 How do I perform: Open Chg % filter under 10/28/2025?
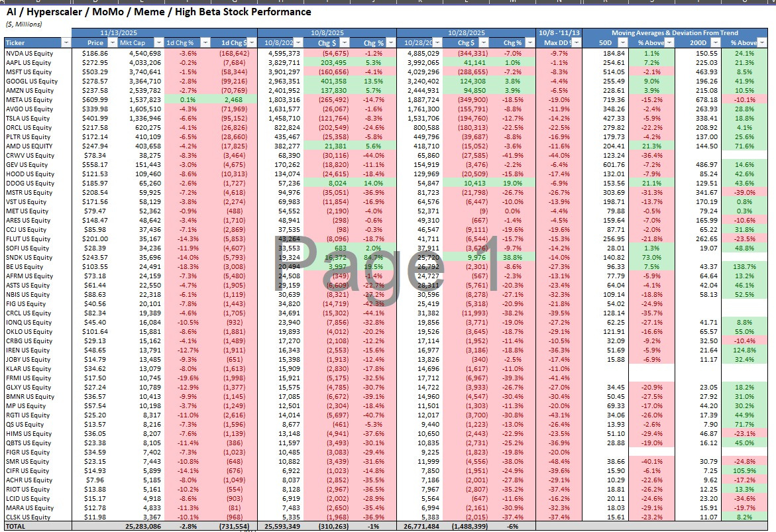point(530,43)
